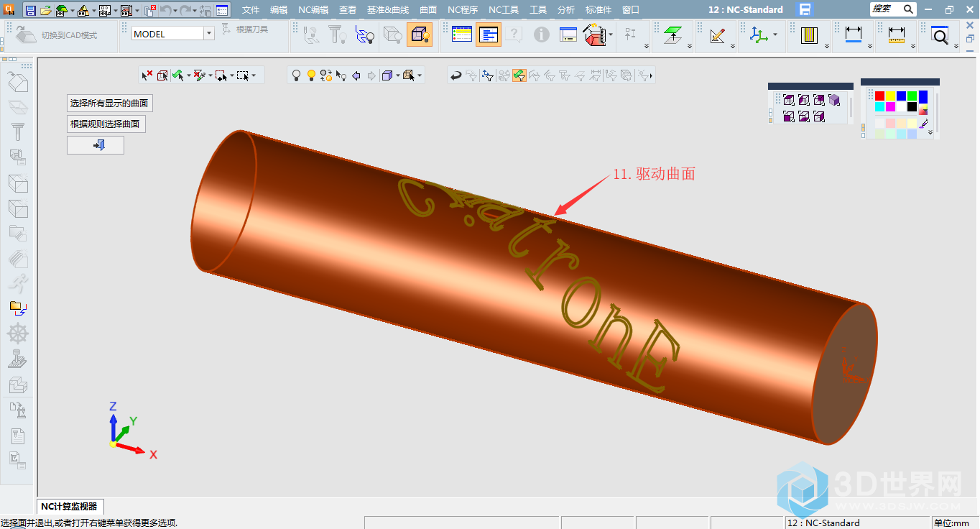980x529 pixels.
Task: Expand the machining simulator icon dropdown
Action: coord(611,34)
